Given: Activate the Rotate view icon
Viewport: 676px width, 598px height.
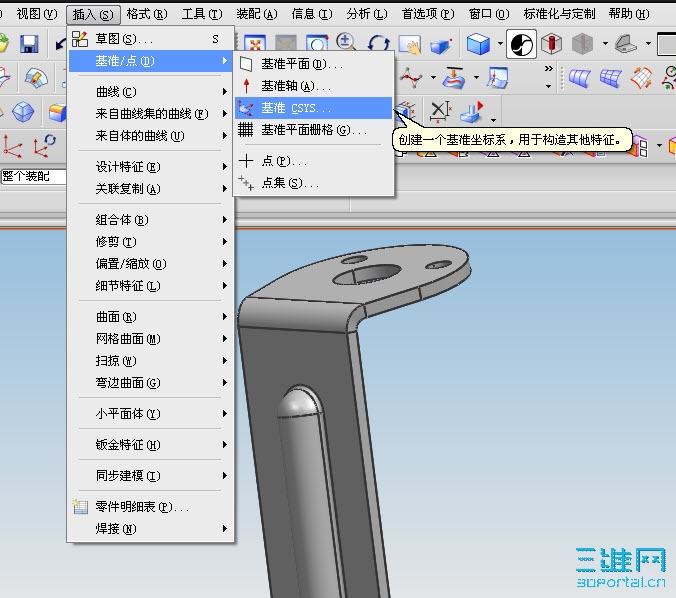Looking at the screenshot, I should (379, 44).
